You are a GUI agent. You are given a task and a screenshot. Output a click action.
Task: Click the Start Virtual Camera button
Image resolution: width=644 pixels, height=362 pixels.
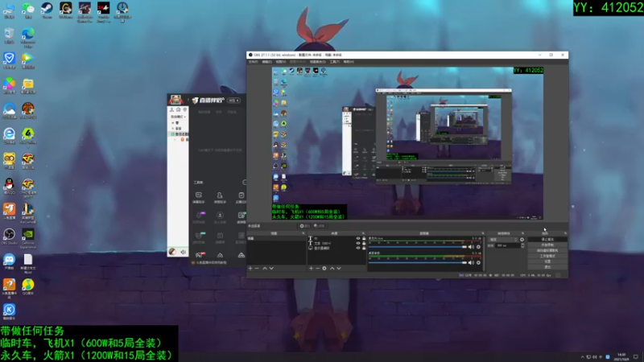(x=547, y=250)
